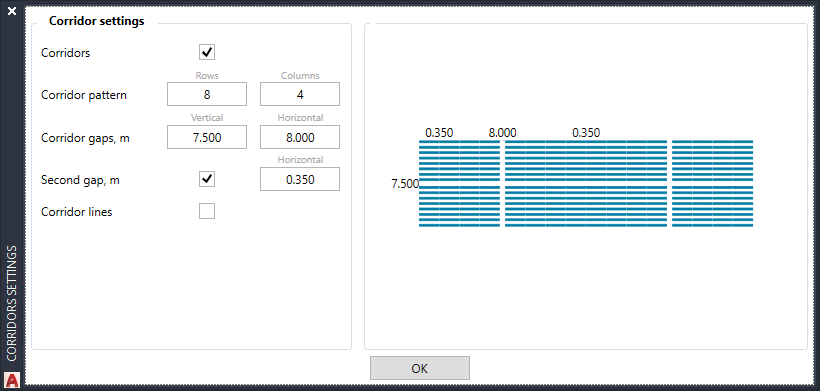820x391 pixels.
Task: Enable the Corridor lines checkbox
Action: pos(207,211)
